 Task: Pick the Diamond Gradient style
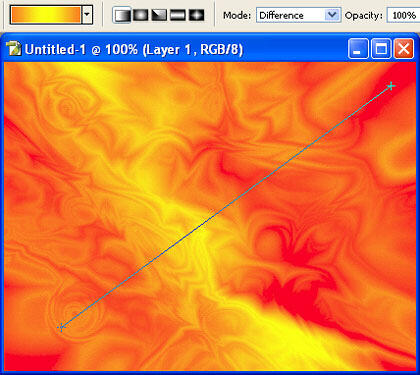[x=196, y=15]
